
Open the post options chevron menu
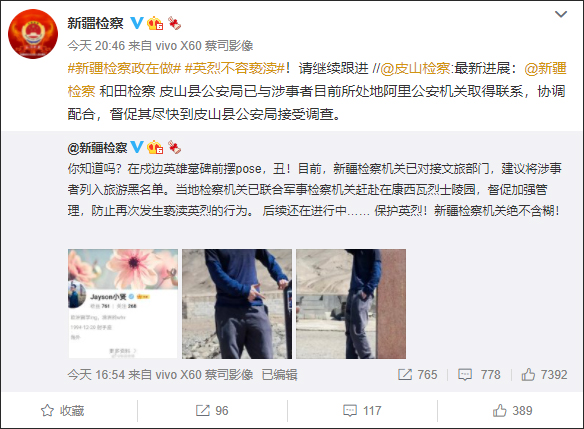(x=561, y=15)
